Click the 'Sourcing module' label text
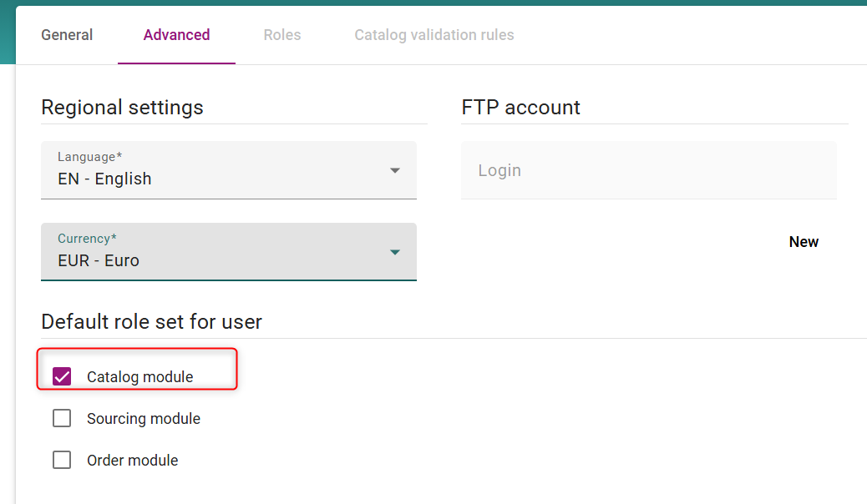Image resolution: width=867 pixels, height=504 pixels. (x=144, y=419)
